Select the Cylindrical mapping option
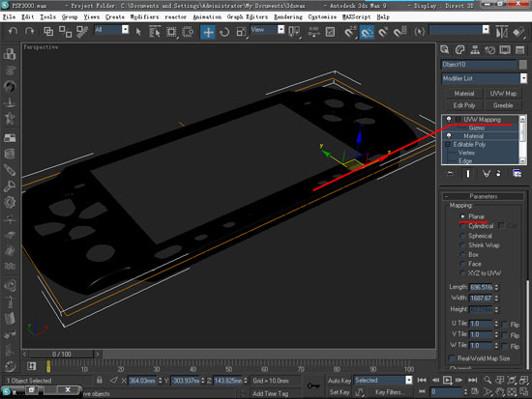Image resolution: width=532 pixels, height=399 pixels. coord(477,226)
